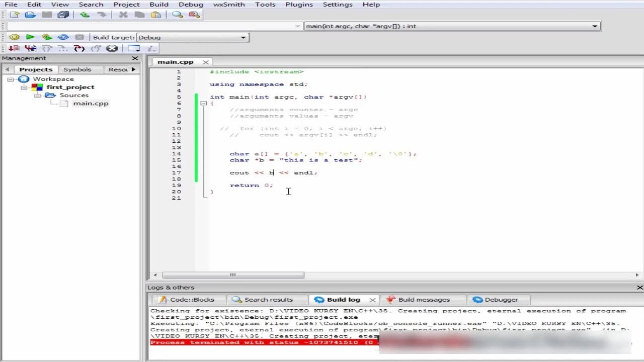Switch to the Build messages tab

[424, 300]
